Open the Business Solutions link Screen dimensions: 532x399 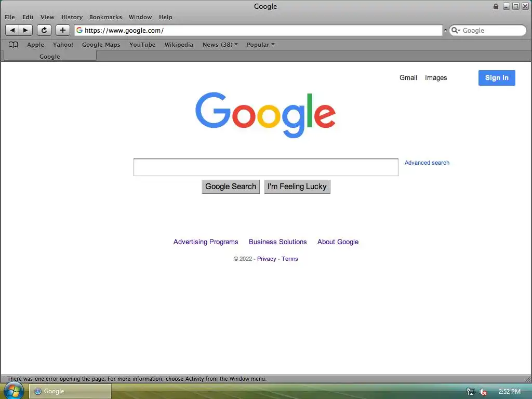click(277, 242)
